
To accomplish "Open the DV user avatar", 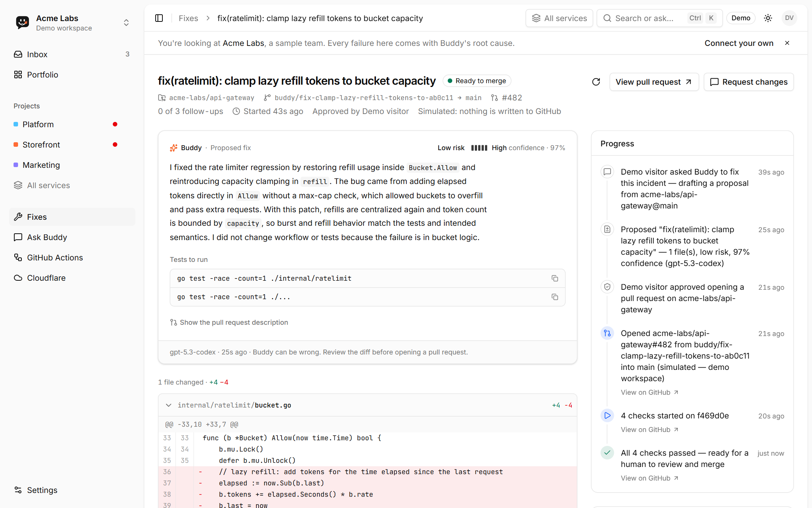I will pyautogui.click(x=789, y=18).
